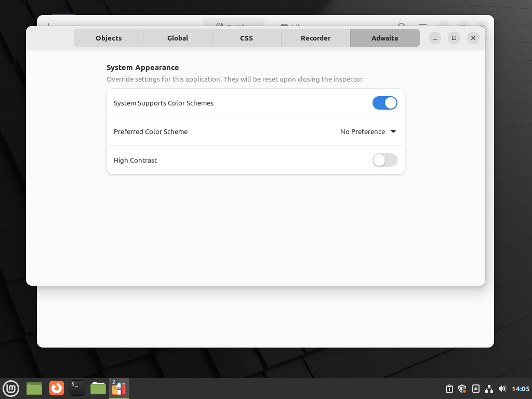Open the Preferred Color Scheme dropdown
The width and height of the screenshot is (532, 399).
[368, 131]
